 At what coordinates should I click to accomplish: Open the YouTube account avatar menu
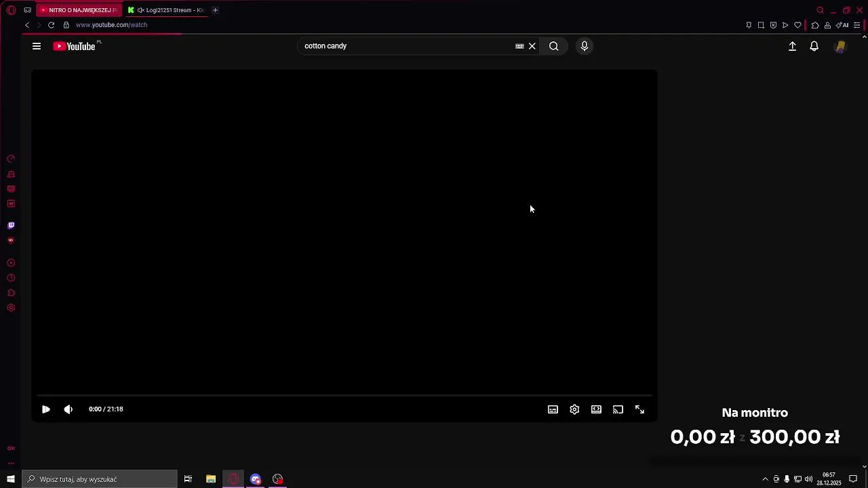840,46
